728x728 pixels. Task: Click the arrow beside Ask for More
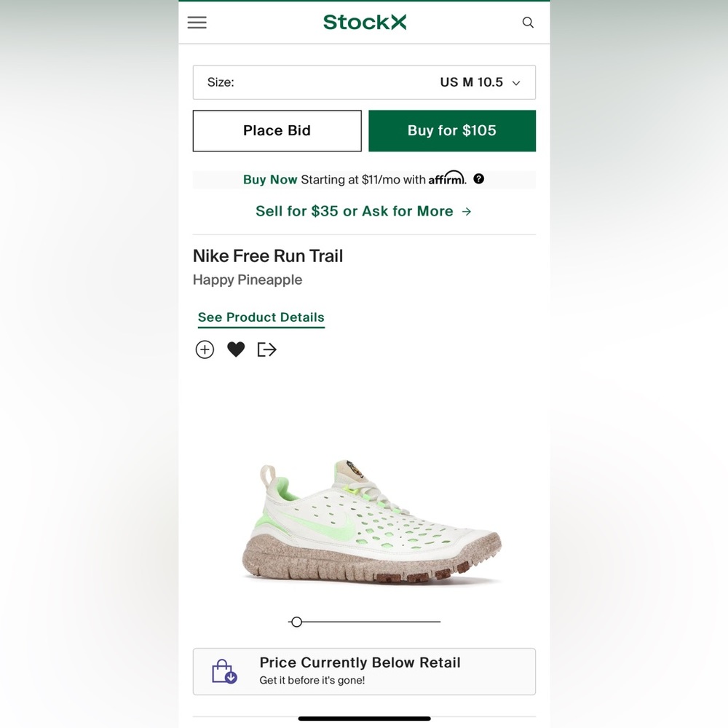(467, 211)
